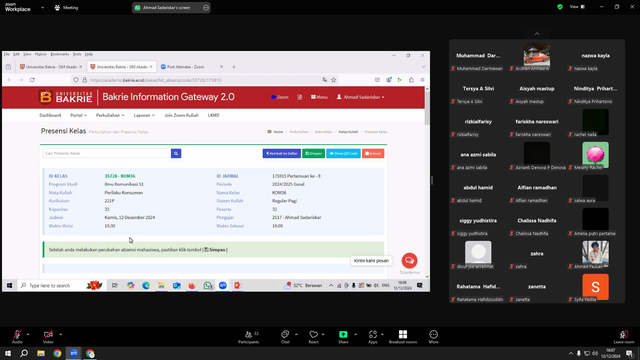Open the View layout menu

click(x=577, y=7)
